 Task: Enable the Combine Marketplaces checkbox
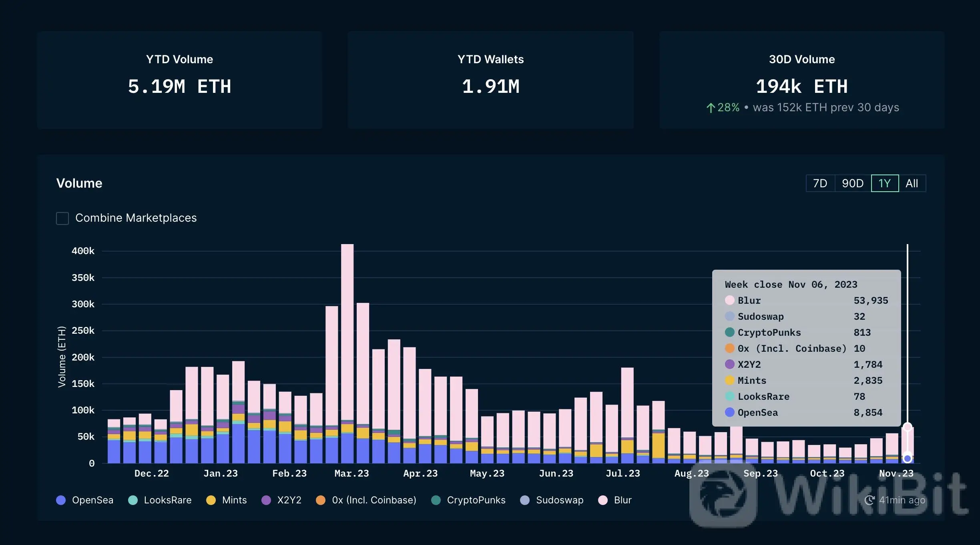pyautogui.click(x=62, y=218)
